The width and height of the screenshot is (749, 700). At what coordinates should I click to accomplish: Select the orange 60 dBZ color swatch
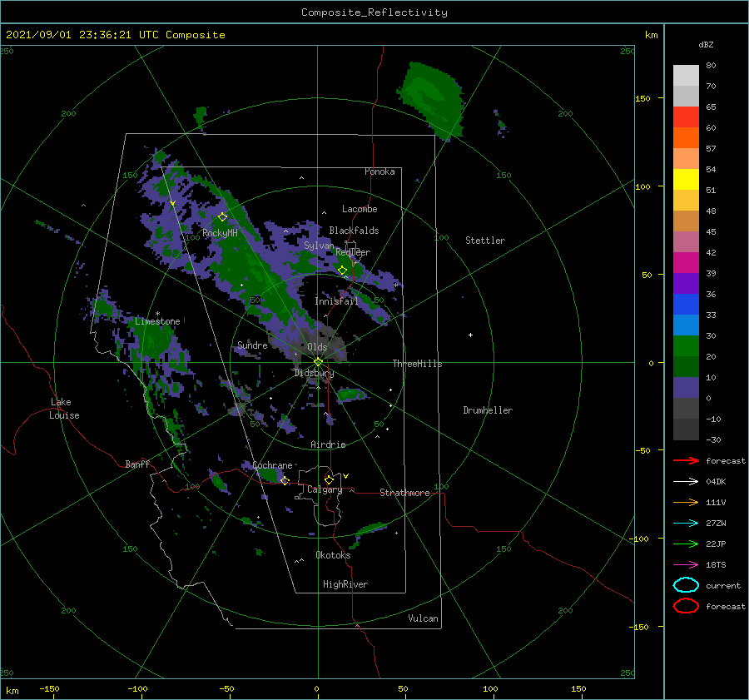coord(686,137)
